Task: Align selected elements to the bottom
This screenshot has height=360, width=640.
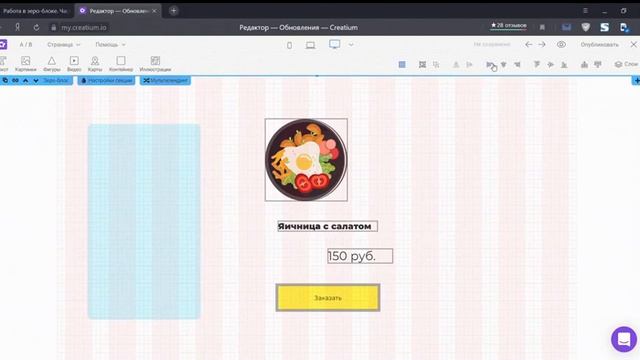Action: point(564,64)
